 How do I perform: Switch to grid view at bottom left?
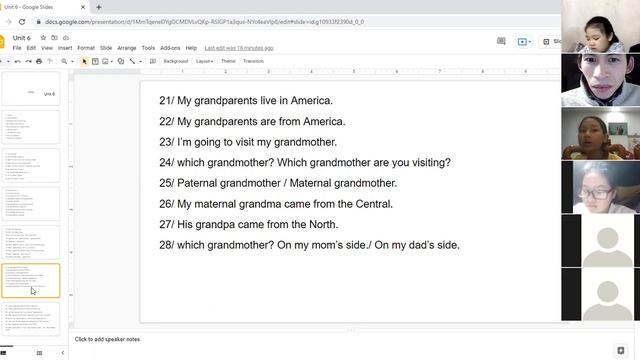coord(39,353)
